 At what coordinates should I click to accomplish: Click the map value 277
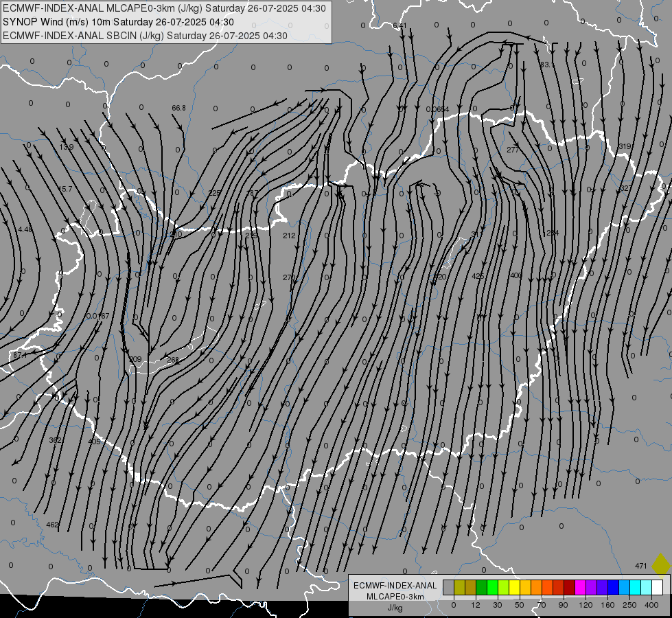pyautogui.click(x=513, y=150)
